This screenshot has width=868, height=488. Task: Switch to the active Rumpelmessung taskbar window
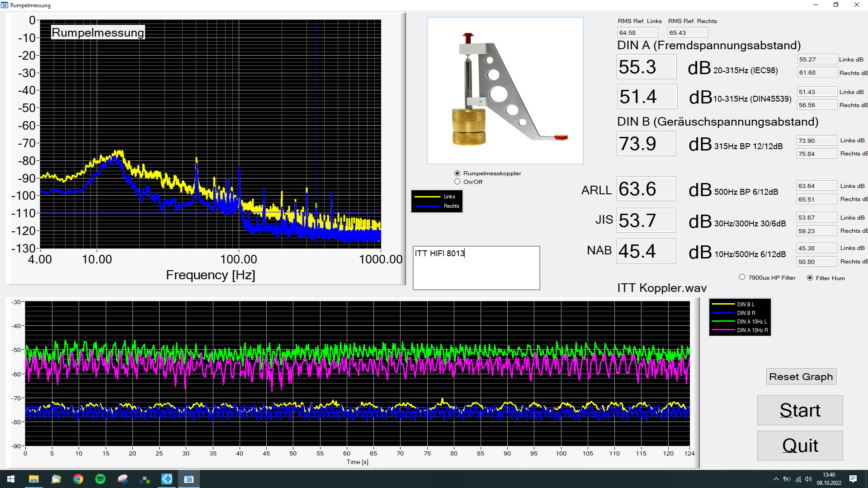pos(189,479)
